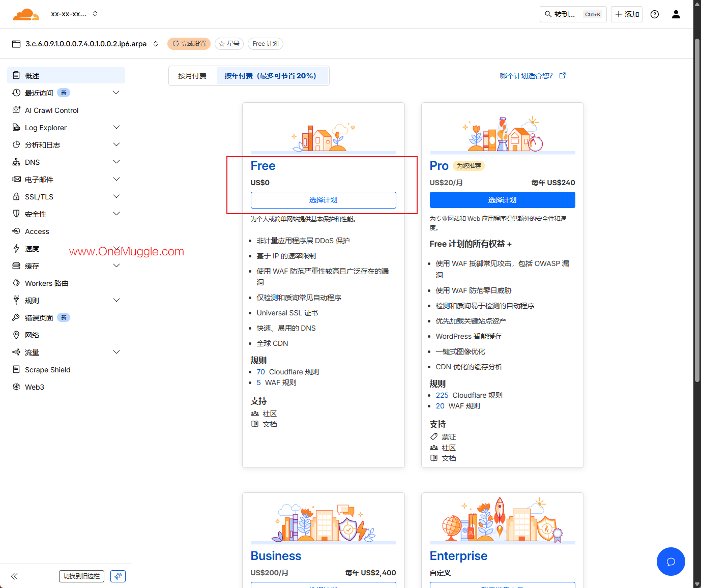Click the 转到 search field
The height and width of the screenshot is (588, 701).
coord(573,14)
